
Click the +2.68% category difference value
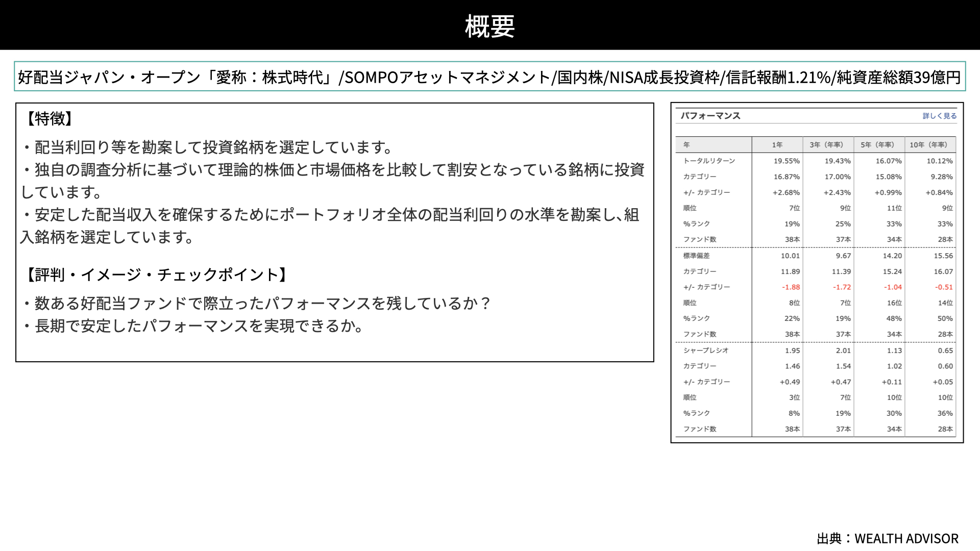786,192
